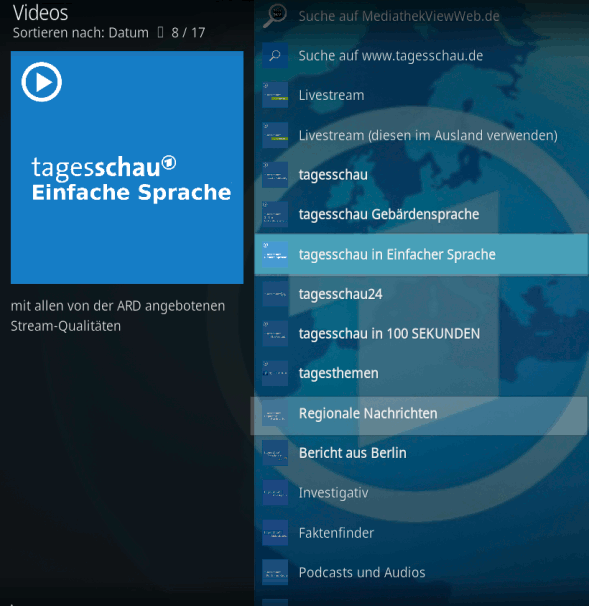Click Suche auf www.tagesschau.de text
The width and height of the screenshot is (589, 606).
click(391, 56)
